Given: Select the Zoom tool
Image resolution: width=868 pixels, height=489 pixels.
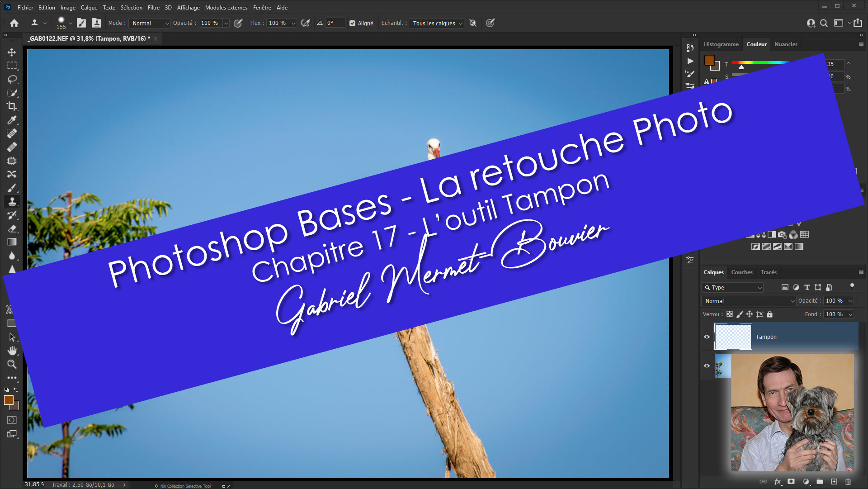Looking at the screenshot, I should click(12, 364).
